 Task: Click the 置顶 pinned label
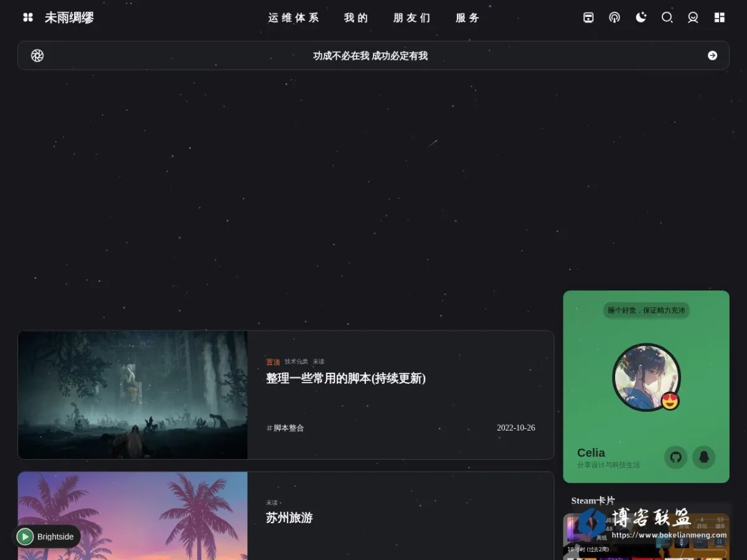[x=273, y=362]
